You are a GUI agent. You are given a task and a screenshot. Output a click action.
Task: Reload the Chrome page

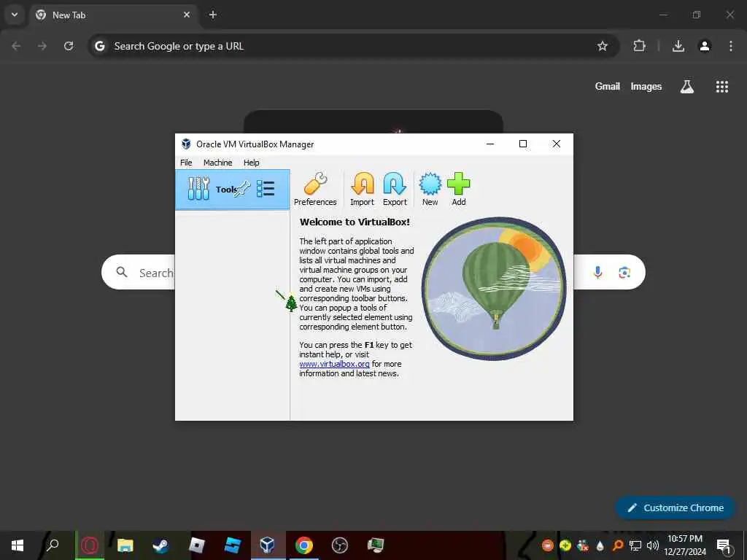point(69,46)
